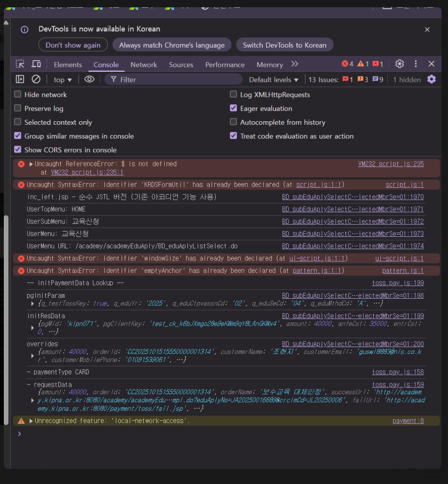Click the 13 Issues label
This screenshot has width=448, height=484.
(323, 80)
